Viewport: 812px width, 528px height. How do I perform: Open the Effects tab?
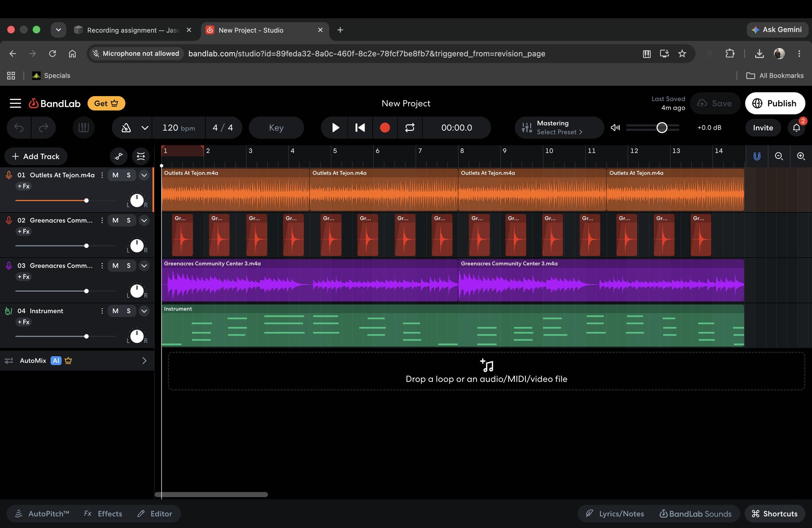[103, 514]
